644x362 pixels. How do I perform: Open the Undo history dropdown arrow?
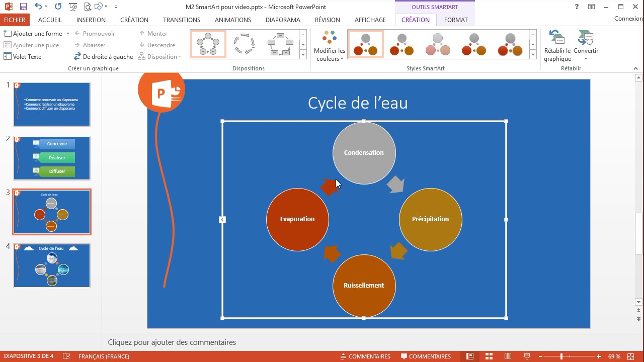tap(47, 7)
